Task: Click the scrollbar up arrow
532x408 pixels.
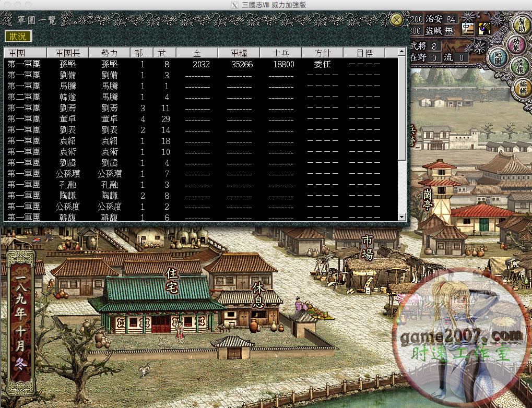Action: (x=401, y=51)
